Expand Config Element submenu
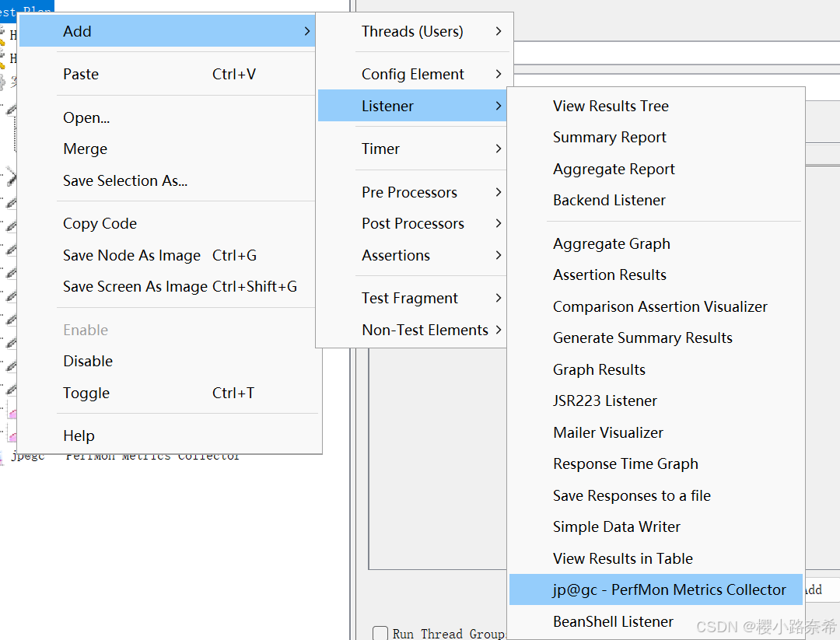Viewport: 840px width, 640px height. pos(412,74)
